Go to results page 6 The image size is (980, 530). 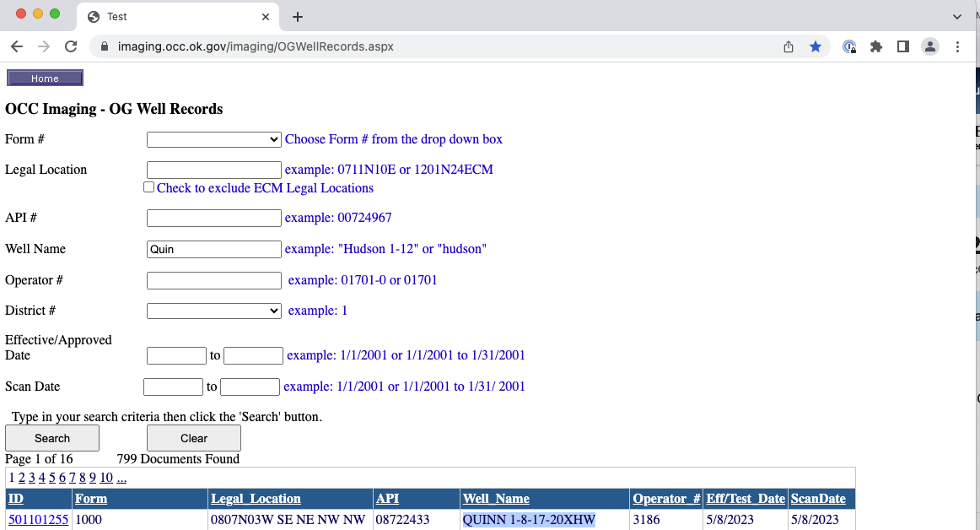tap(62, 478)
